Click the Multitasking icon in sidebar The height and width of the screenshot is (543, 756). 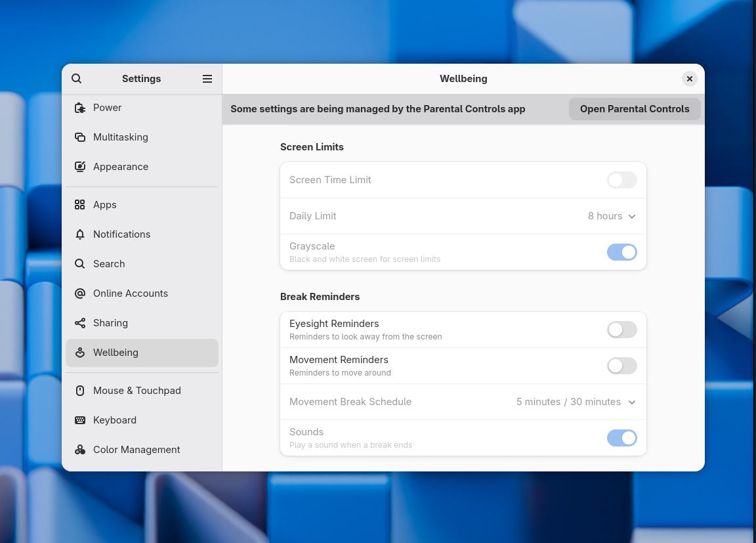[x=80, y=137]
